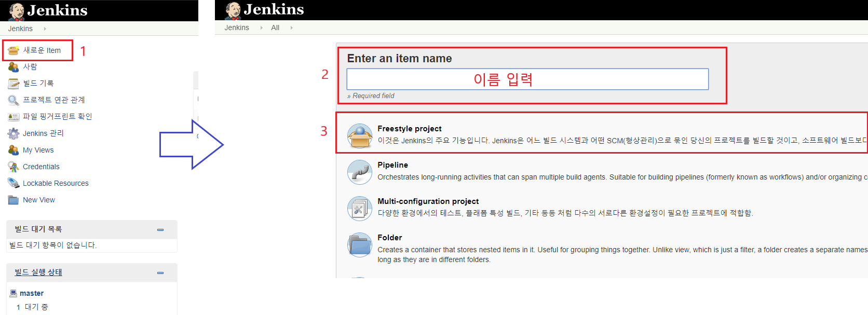Expand the Jenkins breadcrumb arrow in left window
The image size is (868, 315).
pos(45,29)
